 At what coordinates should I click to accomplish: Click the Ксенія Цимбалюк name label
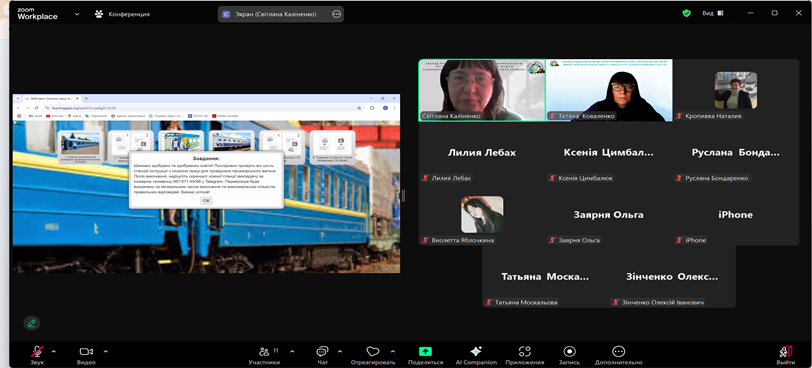(x=586, y=178)
